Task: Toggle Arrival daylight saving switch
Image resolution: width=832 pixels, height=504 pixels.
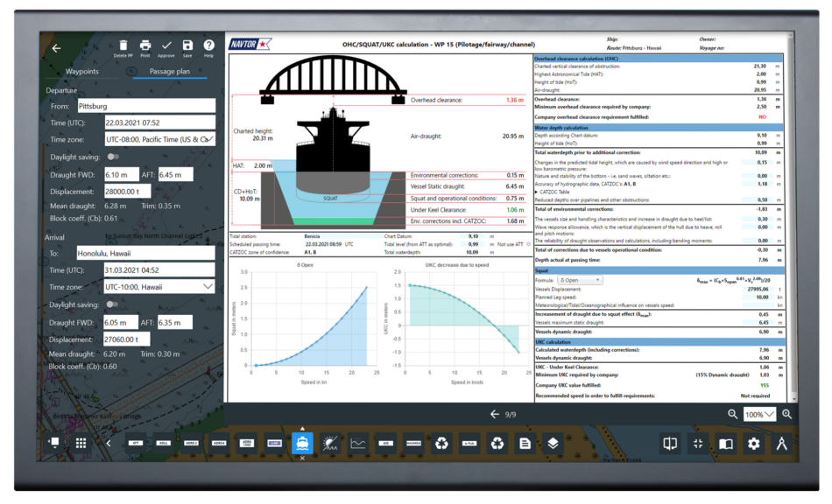Action: [113, 304]
